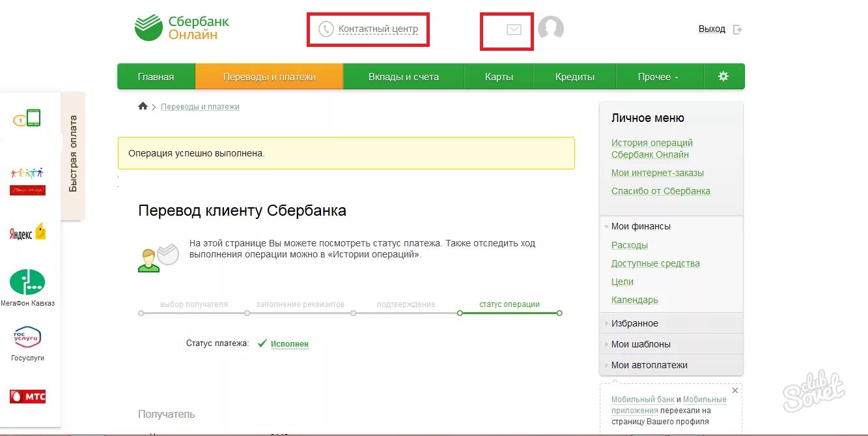Click the Мобильные приложения link in notice

669,405
